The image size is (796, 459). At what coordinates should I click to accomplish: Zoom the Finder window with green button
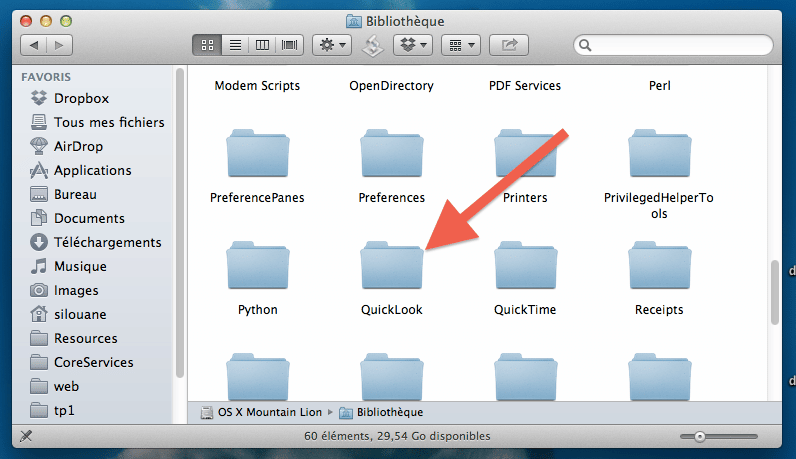(x=66, y=21)
